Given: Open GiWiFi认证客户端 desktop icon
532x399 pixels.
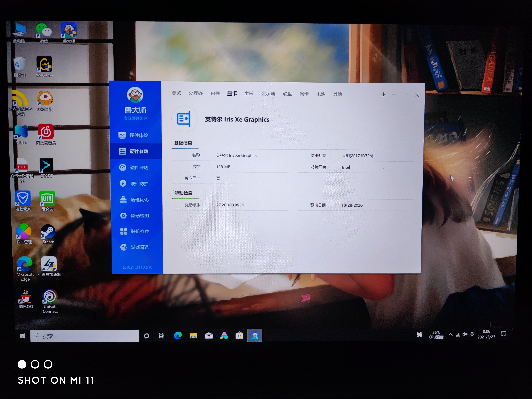Looking at the screenshot, I should (x=20, y=103).
